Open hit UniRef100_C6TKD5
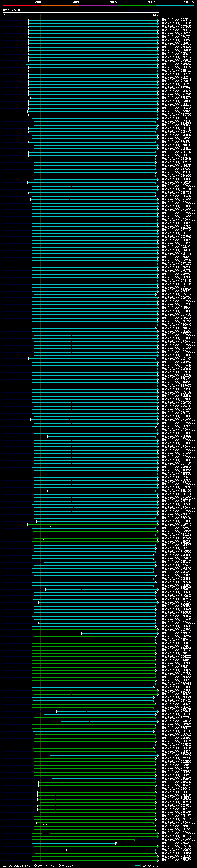The height and width of the screenshot is (868, 197). tap(176, 23)
